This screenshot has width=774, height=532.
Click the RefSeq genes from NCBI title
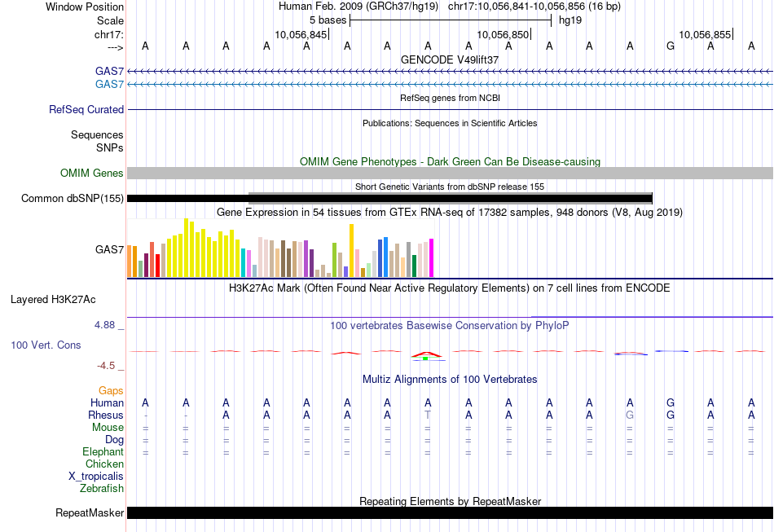click(450, 98)
